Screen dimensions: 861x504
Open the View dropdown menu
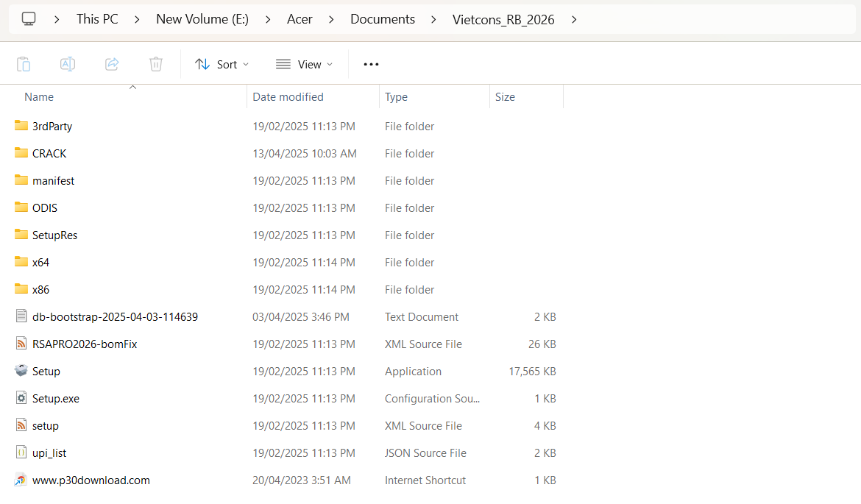point(304,64)
